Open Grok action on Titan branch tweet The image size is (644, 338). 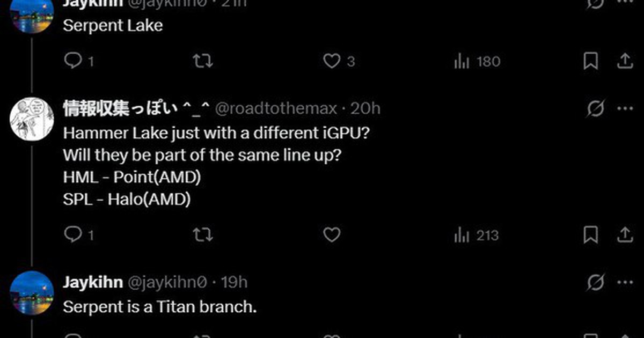click(x=595, y=282)
